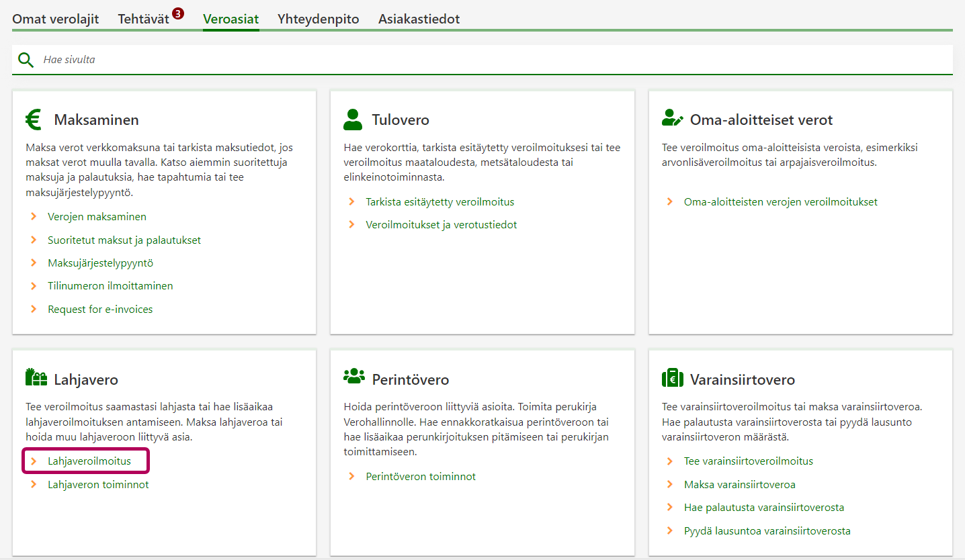
Task: Go to the Asiakastiedot tab
Action: tap(419, 19)
